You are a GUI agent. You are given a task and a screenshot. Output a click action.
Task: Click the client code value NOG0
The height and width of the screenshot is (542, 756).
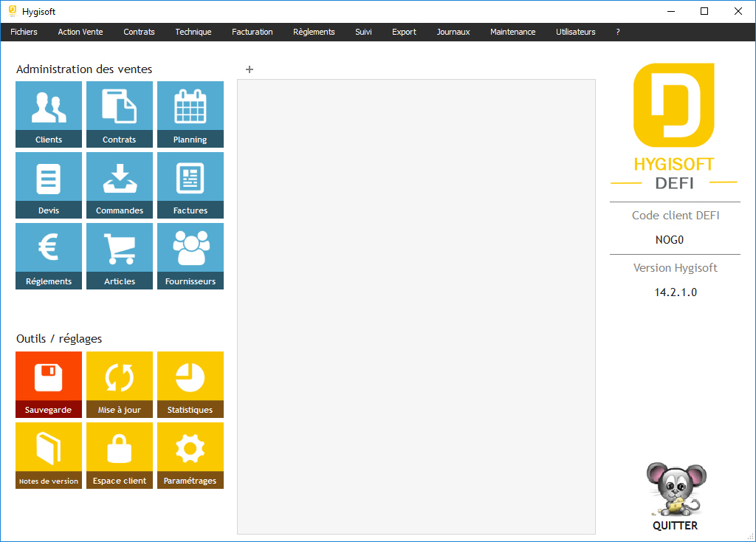point(670,240)
